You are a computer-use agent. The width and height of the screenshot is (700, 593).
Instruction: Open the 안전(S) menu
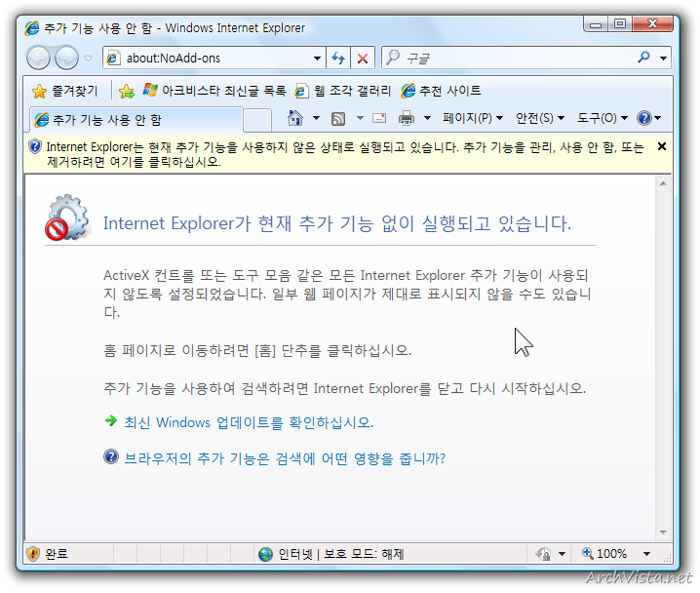[x=540, y=118]
